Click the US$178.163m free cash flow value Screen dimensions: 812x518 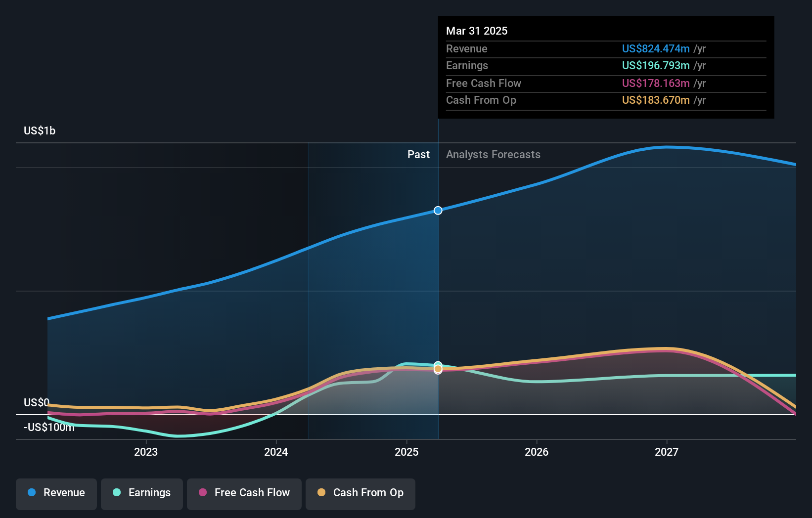tap(656, 83)
